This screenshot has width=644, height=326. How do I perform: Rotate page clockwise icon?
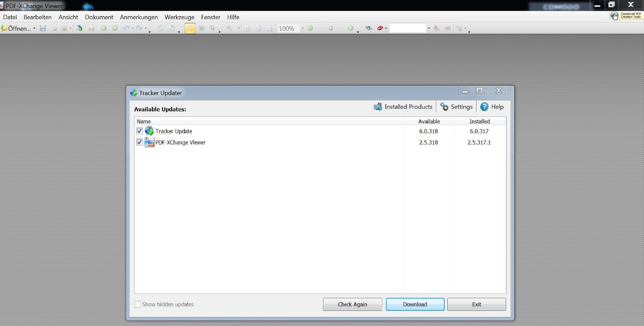point(172,28)
